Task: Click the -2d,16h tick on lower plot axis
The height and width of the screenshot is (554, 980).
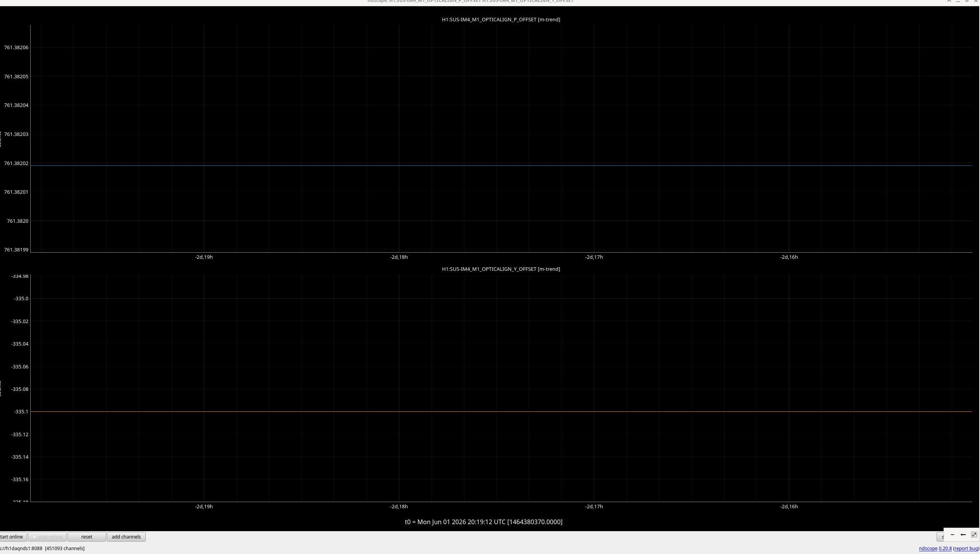Action: (789, 506)
